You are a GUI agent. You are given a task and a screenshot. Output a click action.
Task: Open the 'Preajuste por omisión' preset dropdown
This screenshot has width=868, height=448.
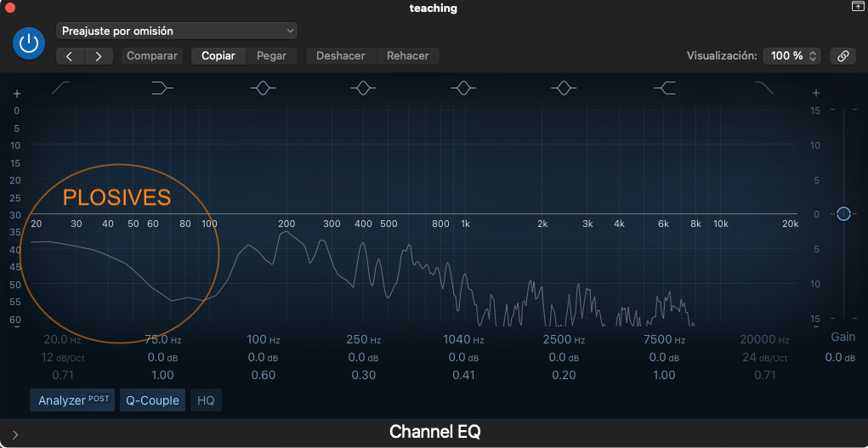[x=177, y=31]
